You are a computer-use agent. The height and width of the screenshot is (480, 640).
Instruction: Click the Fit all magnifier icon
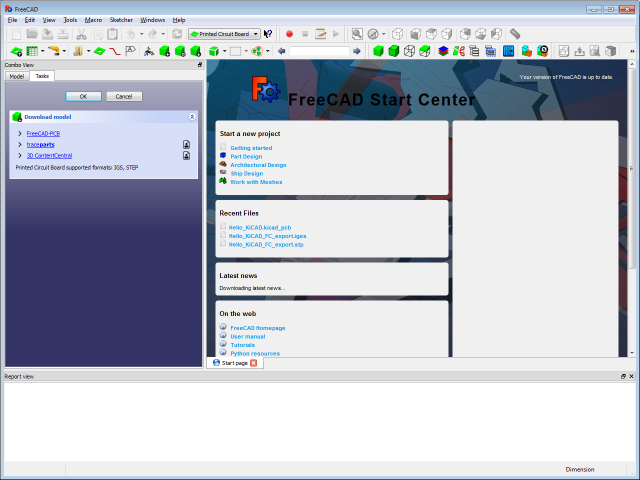tap(357, 34)
